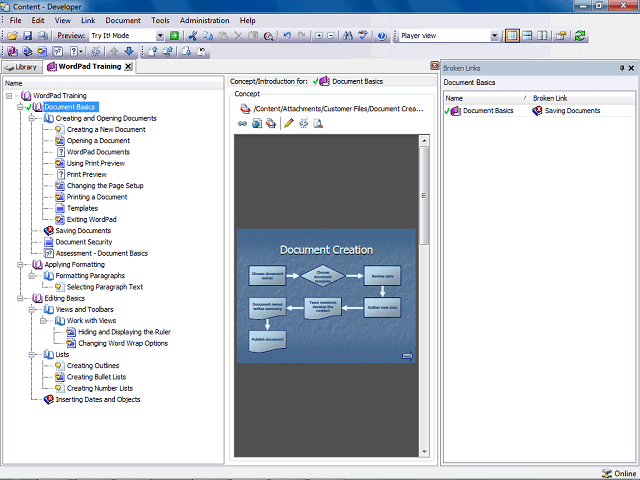This screenshot has height=480, width=640.
Task: Click the Find binoculars icon
Action: pyautogui.click(x=348, y=36)
